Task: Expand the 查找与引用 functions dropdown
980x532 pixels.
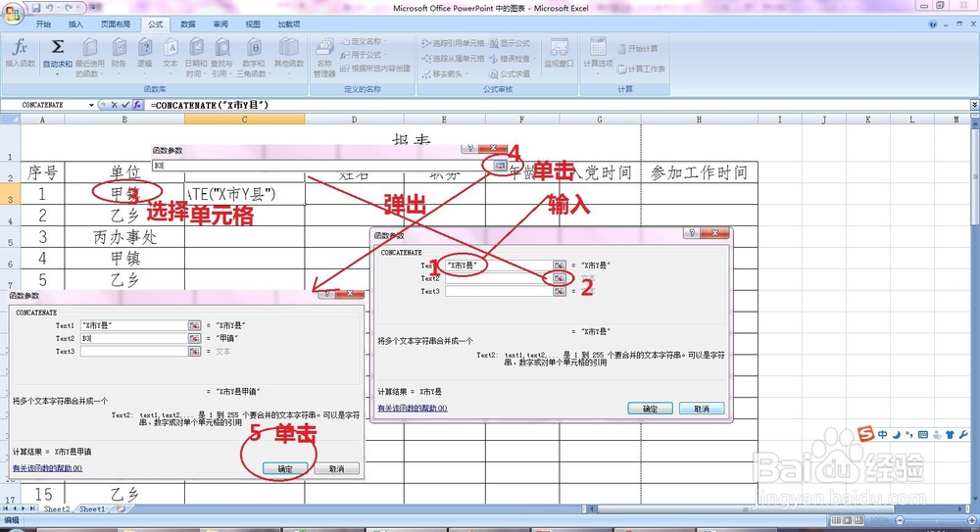Action: tap(221, 58)
